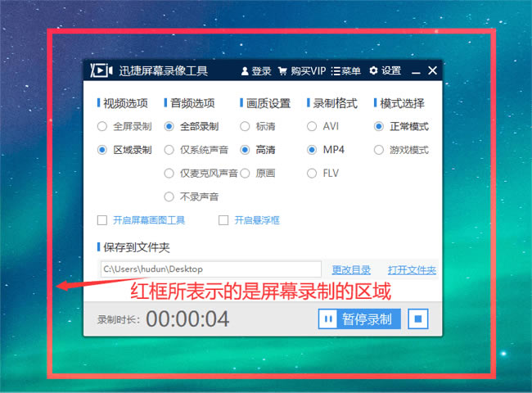This screenshot has height=393, width=532.
Task: Click the stop recording square button
Action: (417, 318)
